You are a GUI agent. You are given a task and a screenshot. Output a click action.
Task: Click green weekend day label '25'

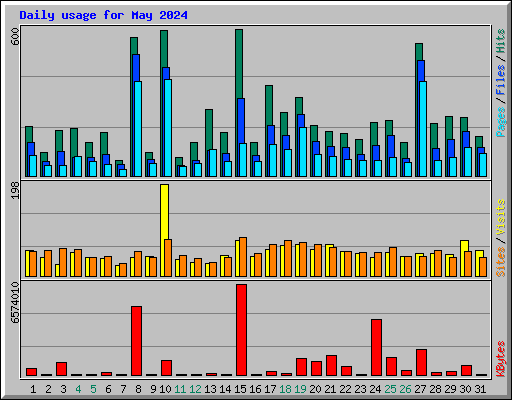pos(390,389)
